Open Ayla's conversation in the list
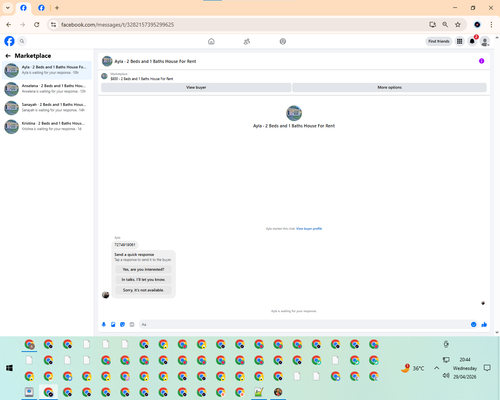 pos(47,70)
